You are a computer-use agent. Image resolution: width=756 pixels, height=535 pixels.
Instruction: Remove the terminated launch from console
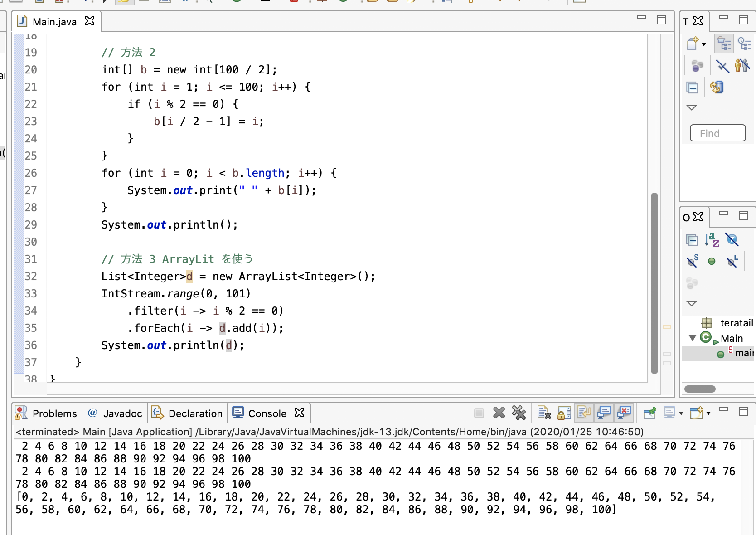(x=499, y=413)
